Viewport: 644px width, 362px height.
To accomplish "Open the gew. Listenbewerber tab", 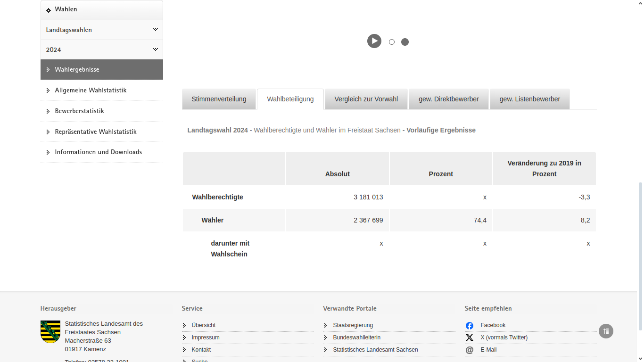I will (x=530, y=99).
